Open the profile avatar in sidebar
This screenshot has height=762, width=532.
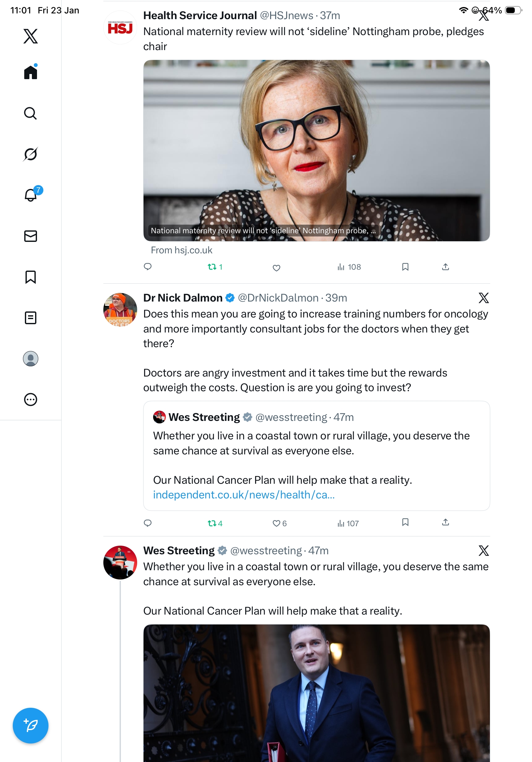tap(31, 358)
